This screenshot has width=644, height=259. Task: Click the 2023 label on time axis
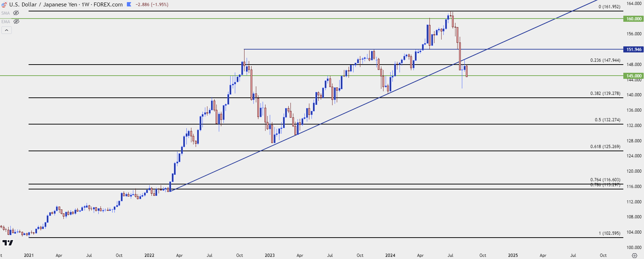[270, 255]
